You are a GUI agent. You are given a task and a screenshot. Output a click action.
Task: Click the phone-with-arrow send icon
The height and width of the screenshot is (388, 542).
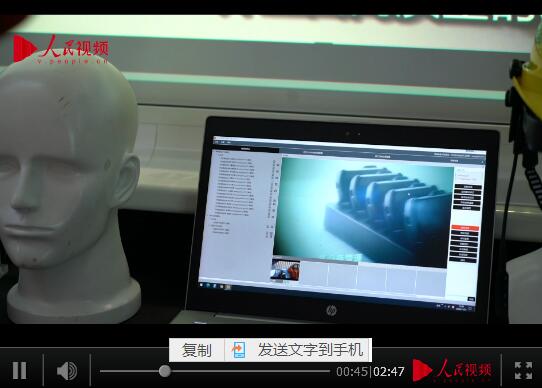pos(238,350)
